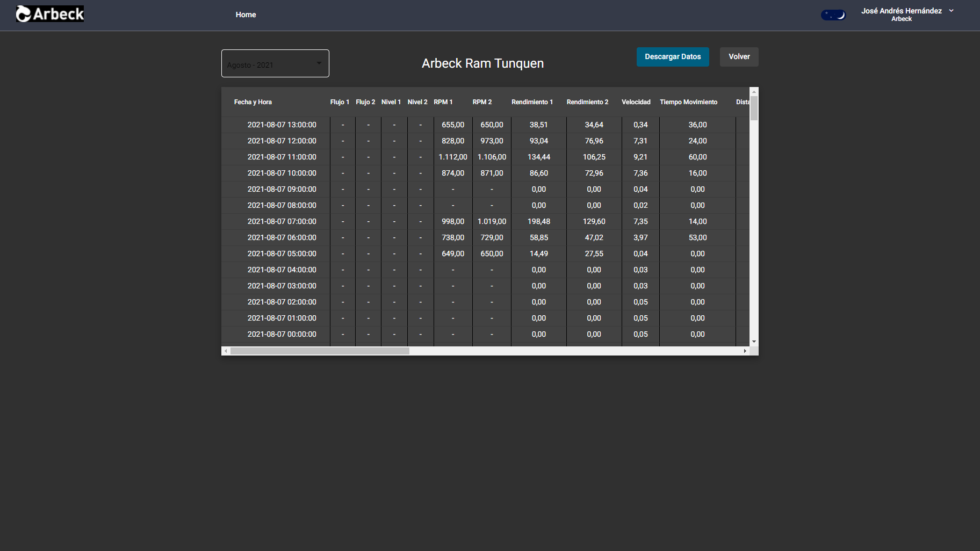Select the 2021-08-07 11:00:00 row timestamp
Viewport: 980px width, 551px height.
click(282, 157)
